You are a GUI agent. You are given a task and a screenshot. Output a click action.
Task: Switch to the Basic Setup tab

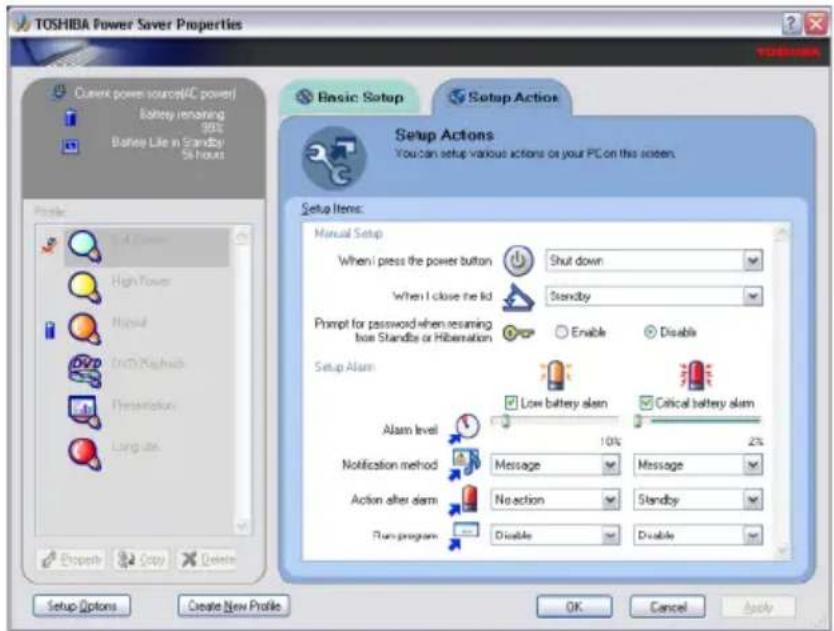pos(349,97)
